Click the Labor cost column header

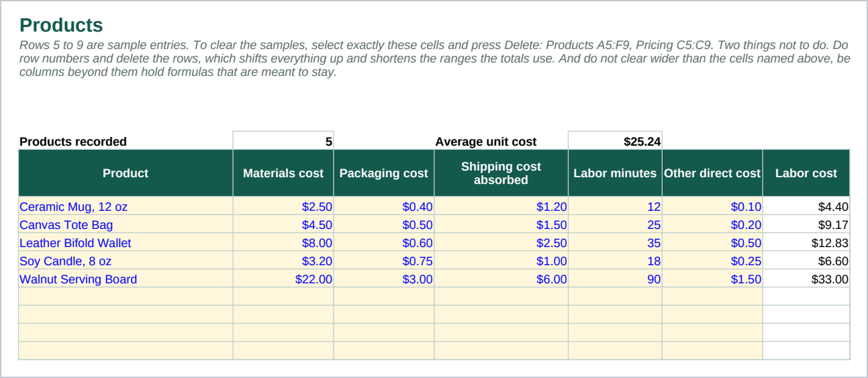(806, 173)
